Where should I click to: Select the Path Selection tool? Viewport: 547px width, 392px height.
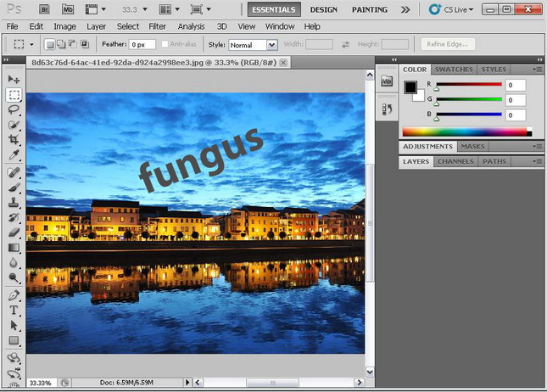pyautogui.click(x=14, y=325)
